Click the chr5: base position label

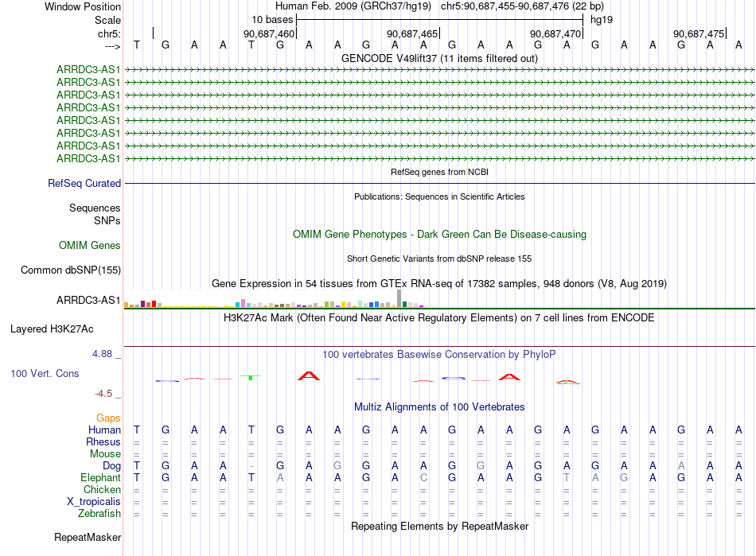[x=109, y=33]
